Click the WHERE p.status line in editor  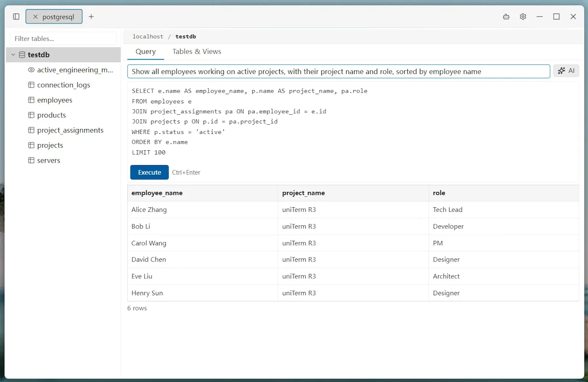178,132
